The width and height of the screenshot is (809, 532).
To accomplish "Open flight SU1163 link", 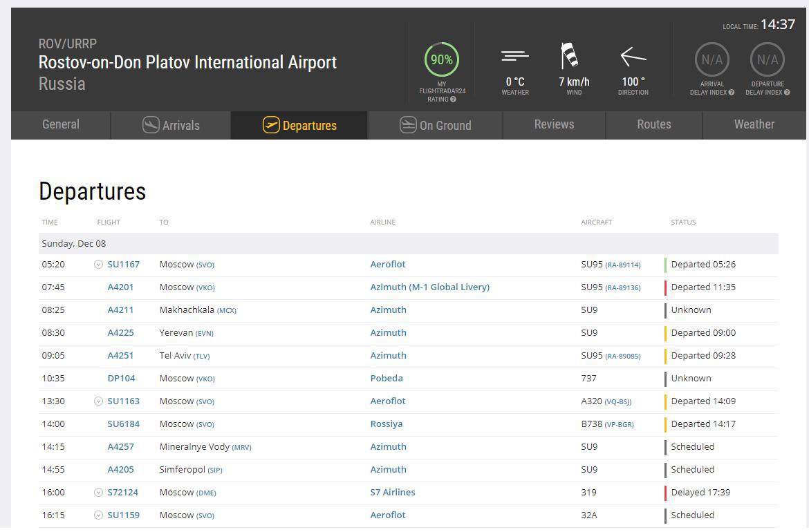I will click(x=123, y=401).
